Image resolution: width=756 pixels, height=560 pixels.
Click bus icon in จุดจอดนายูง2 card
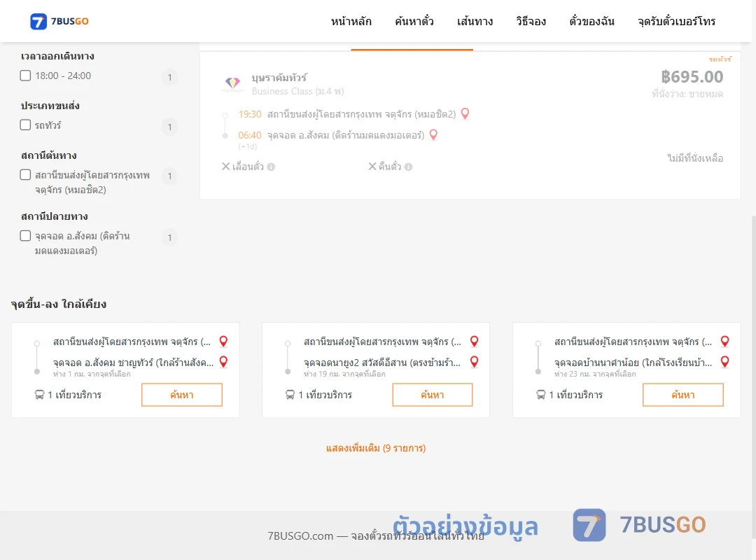click(290, 395)
